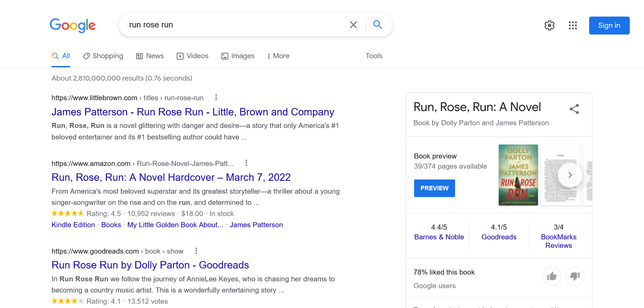Dislike the book with the thumbs down

click(575, 276)
